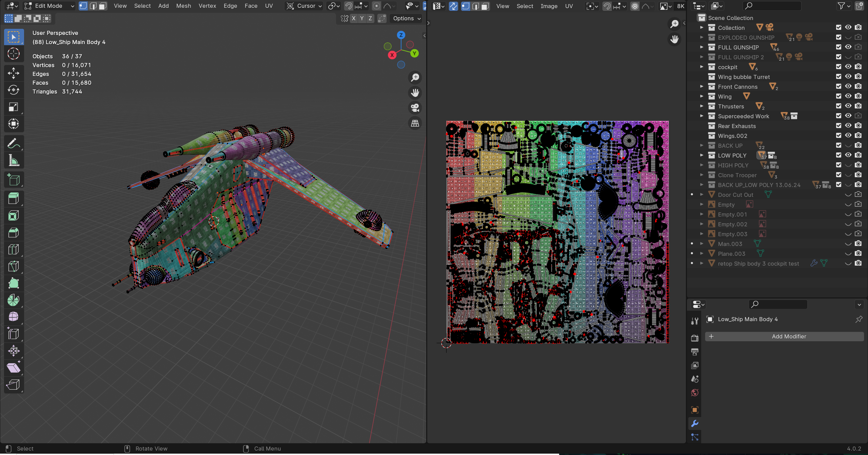
Task: Select the Poly Build tool
Action: (14, 283)
